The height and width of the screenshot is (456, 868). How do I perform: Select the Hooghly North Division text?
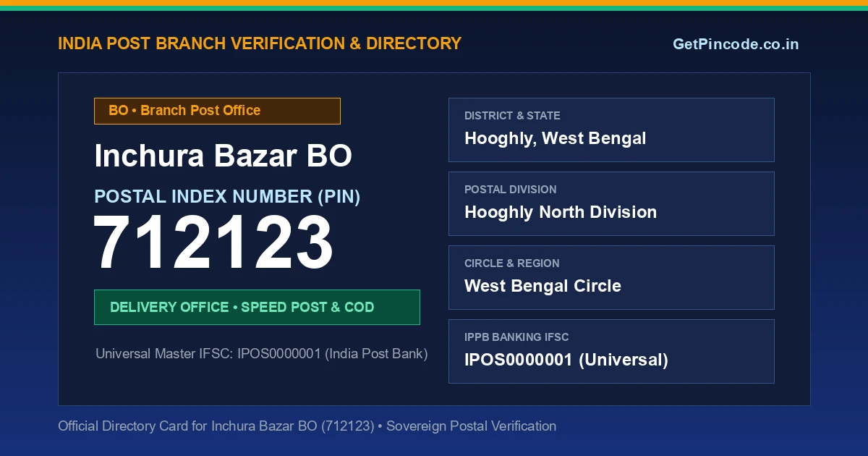point(561,212)
